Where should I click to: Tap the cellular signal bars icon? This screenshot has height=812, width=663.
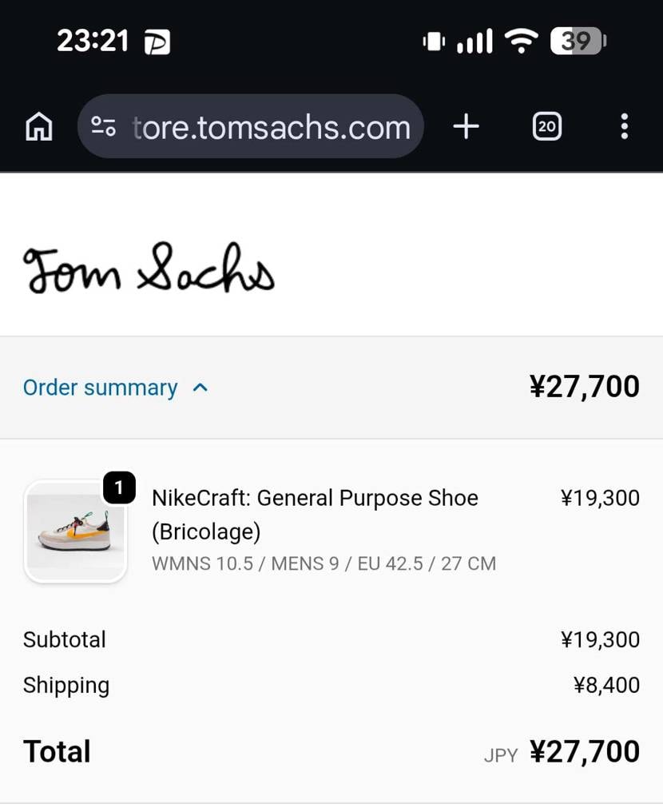tap(474, 41)
